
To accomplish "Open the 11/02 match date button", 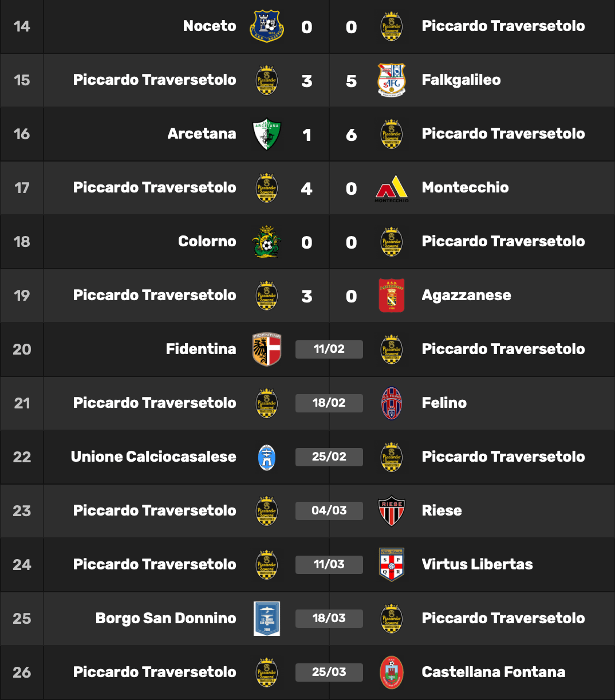I will (x=329, y=349).
